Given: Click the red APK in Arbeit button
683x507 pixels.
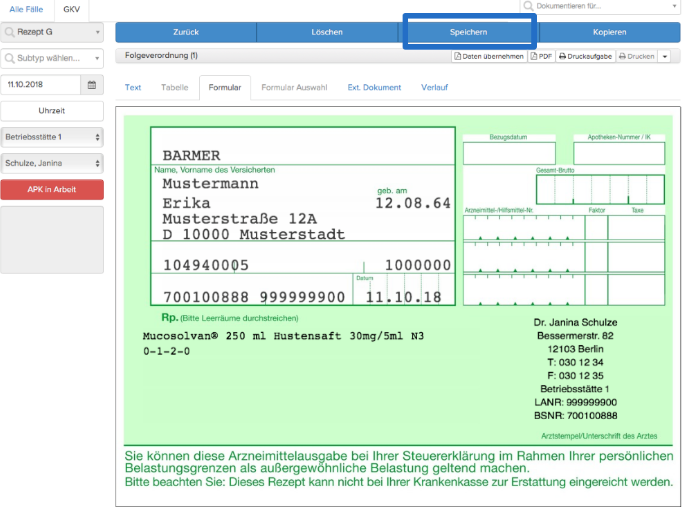Looking at the screenshot, I should [52, 189].
